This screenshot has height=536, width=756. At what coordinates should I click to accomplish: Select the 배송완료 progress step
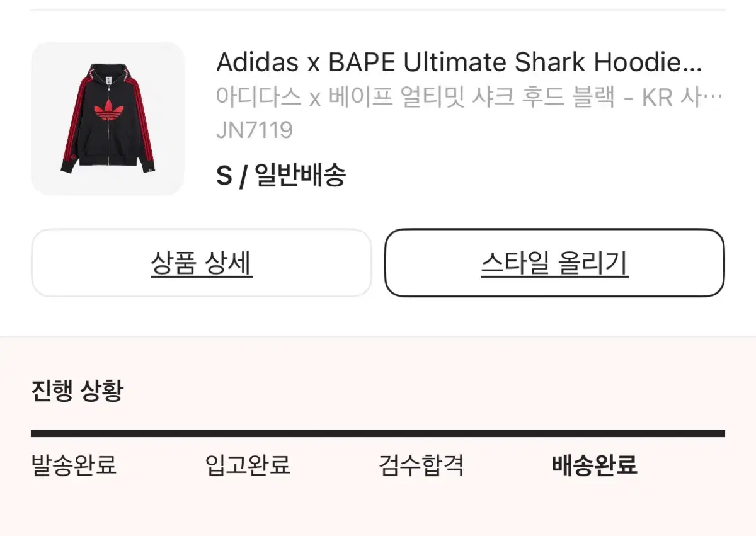(x=595, y=465)
